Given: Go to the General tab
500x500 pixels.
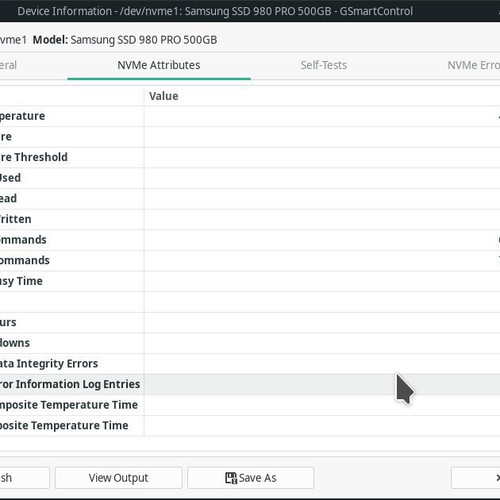Looking at the screenshot, I should 8,65.
